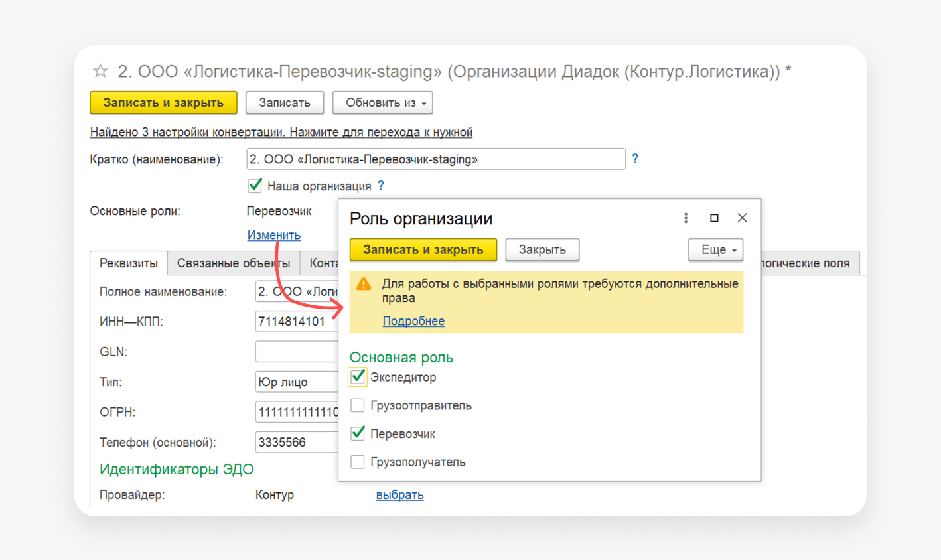Click the выбрать provider link
941x560 pixels.
399,495
